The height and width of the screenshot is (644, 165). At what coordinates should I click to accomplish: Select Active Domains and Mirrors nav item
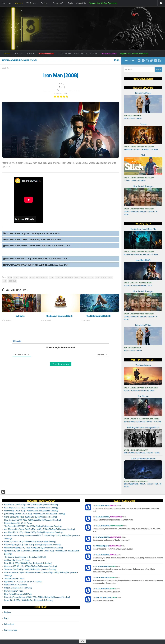point(86,53)
